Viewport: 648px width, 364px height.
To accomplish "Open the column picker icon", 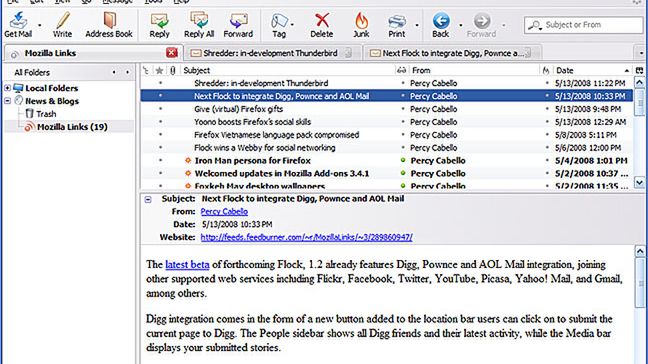I will [639, 71].
